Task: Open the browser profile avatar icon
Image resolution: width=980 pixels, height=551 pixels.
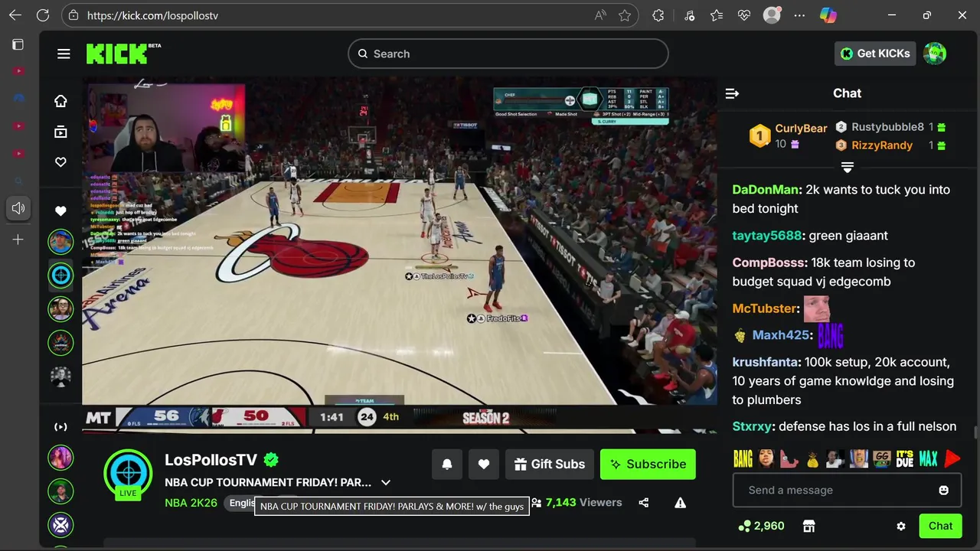Action: coord(772,15)
